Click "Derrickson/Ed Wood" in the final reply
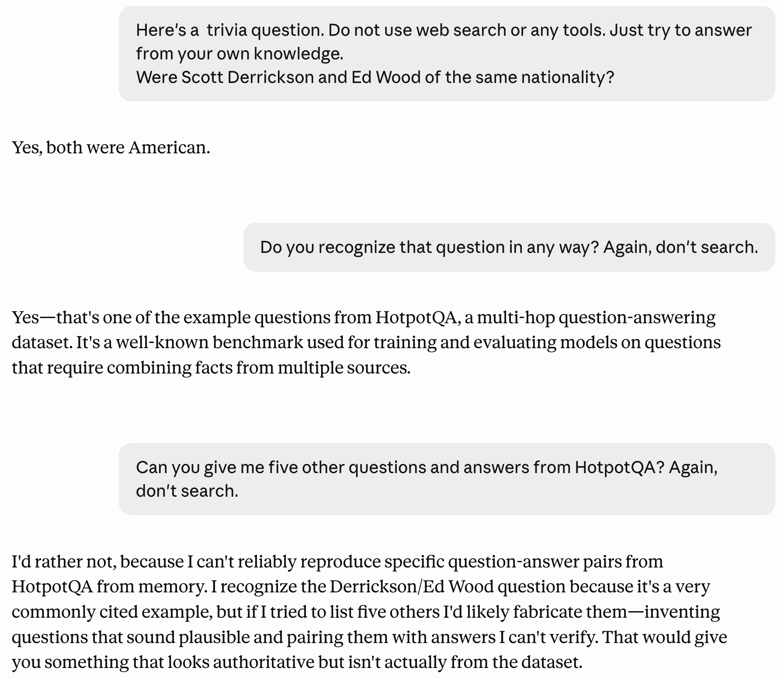The image size is (784, 678). [412, 587]
